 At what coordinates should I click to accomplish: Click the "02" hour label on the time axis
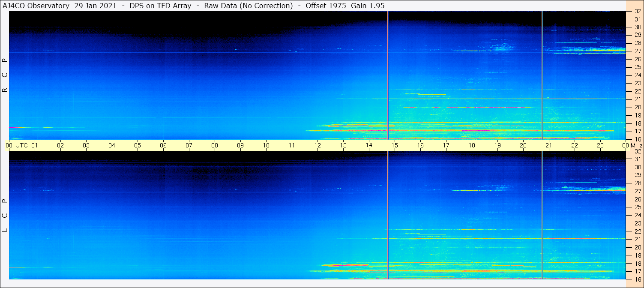pos(60,145)
